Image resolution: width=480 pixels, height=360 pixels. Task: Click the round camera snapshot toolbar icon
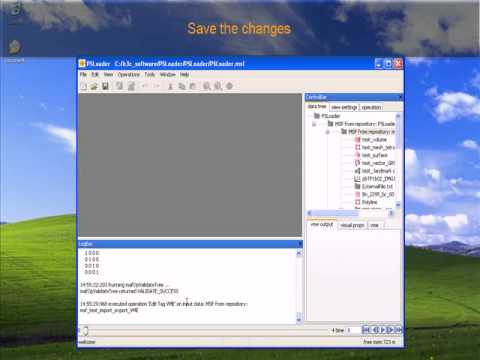click(x=229, y=86)
